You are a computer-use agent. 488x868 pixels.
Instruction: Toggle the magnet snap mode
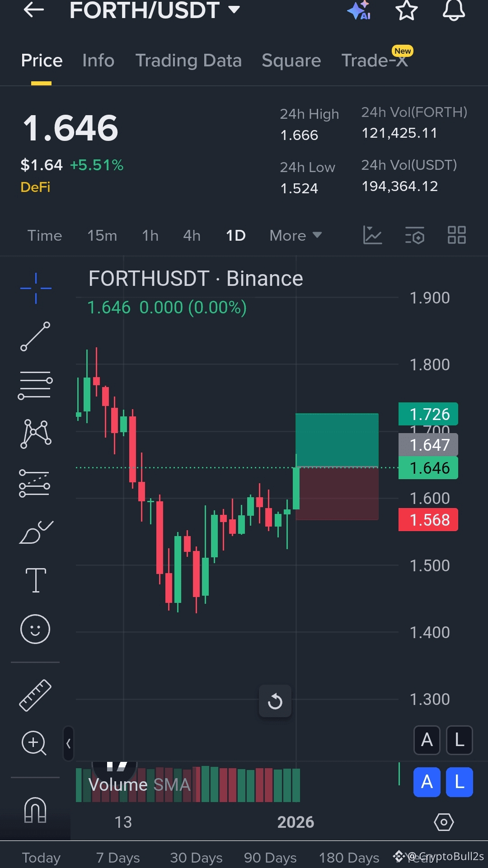coord(35,810)
